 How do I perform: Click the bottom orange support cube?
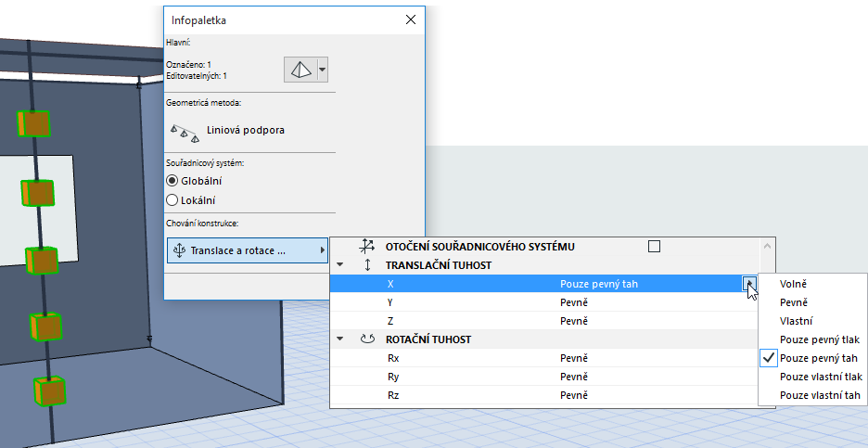pyautogui.click(x=49, y=391)
